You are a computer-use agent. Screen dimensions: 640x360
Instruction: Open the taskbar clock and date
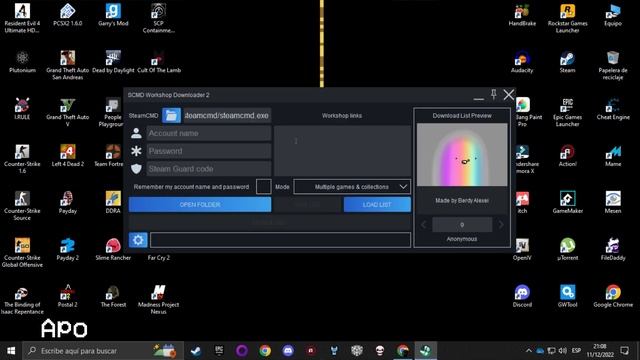[600, 351]
